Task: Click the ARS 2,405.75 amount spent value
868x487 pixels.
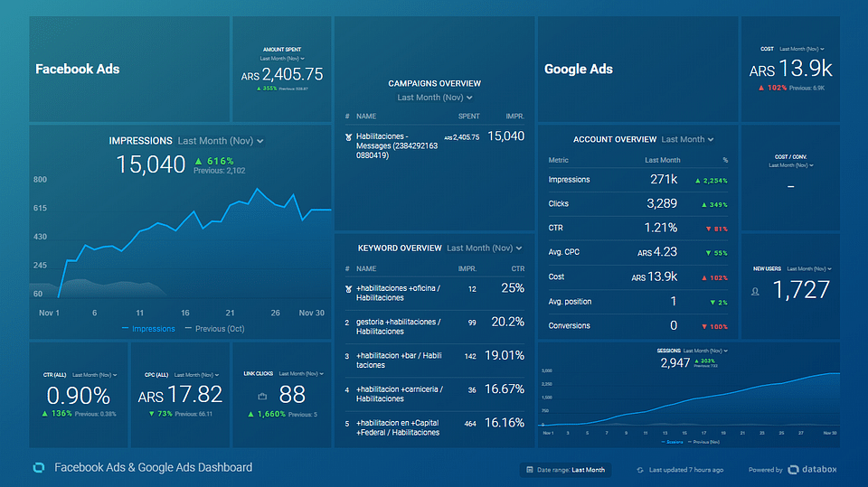Action: [x=282, y=75]
